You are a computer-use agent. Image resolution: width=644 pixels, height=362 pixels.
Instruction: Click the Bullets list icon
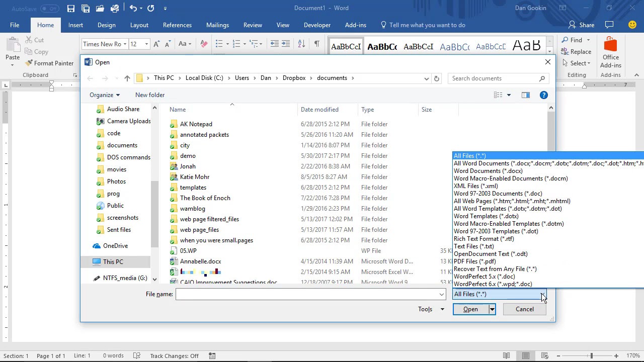pos(219,44)
